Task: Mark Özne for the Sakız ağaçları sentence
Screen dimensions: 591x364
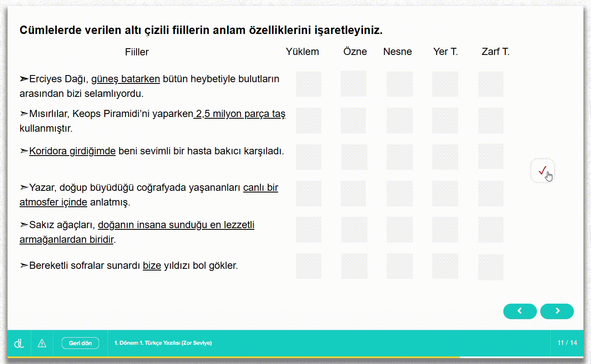Action: (354, 229)
